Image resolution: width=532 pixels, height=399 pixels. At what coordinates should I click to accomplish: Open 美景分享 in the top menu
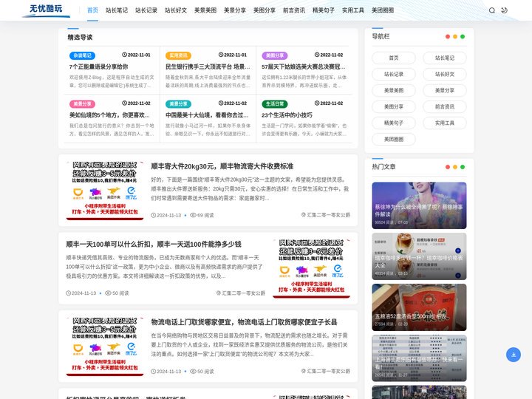point(235,10)
